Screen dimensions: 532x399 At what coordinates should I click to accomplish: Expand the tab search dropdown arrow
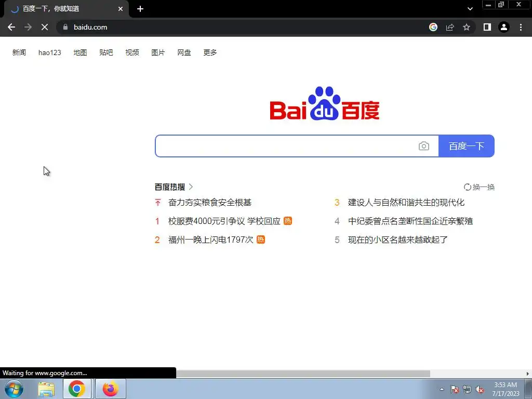(470, 9)
